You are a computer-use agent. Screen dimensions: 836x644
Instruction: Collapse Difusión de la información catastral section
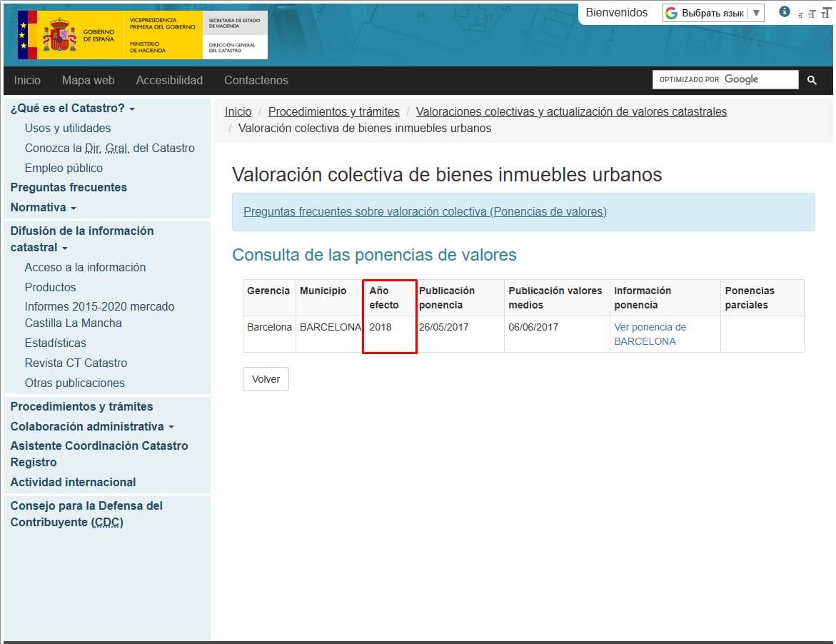click(x=65, y=248)
